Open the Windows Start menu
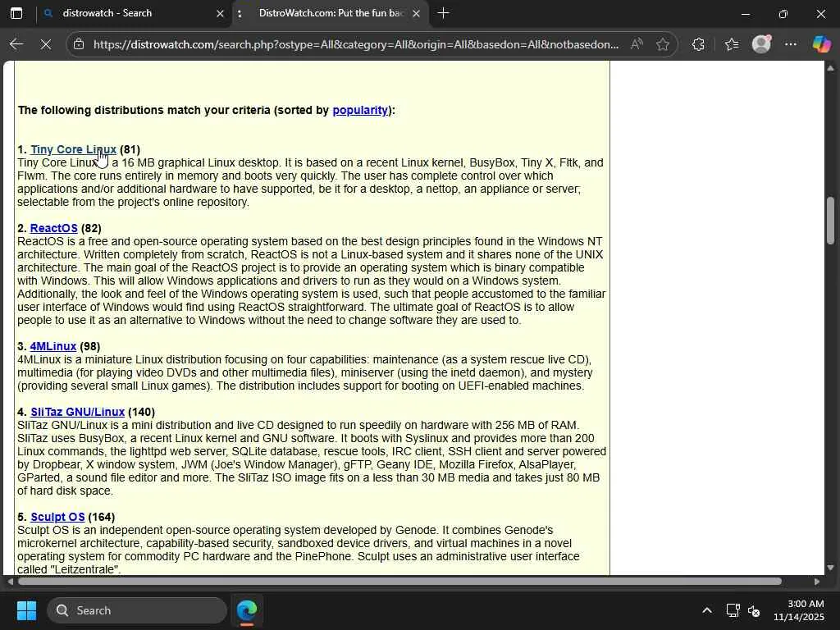The height and width of the screenshot is (630, 840). click(26, 610)
